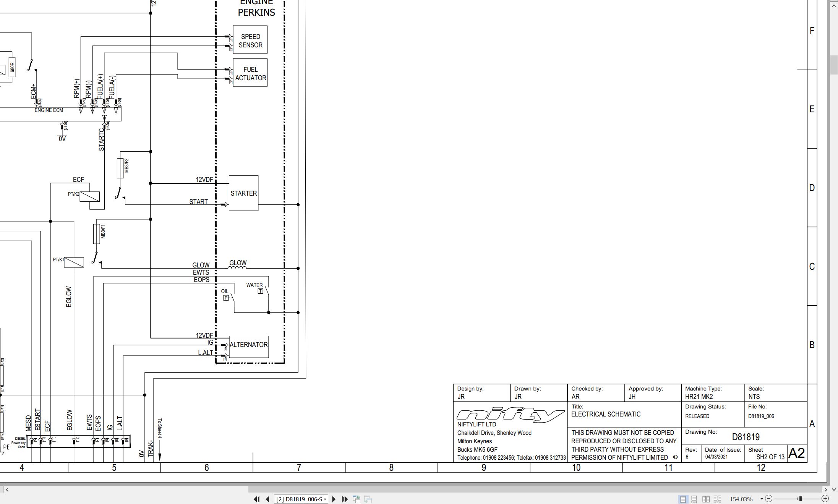Click the vertical scrollbar down arrow
The width and height of the screenshot is (838, 504).
coord(834,489)
